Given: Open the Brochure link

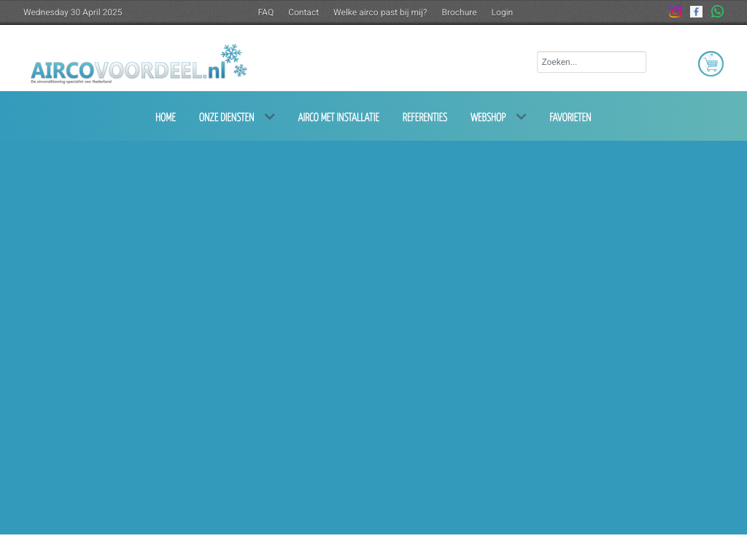Looking at the screenshot, I should (x=459, y=12).
